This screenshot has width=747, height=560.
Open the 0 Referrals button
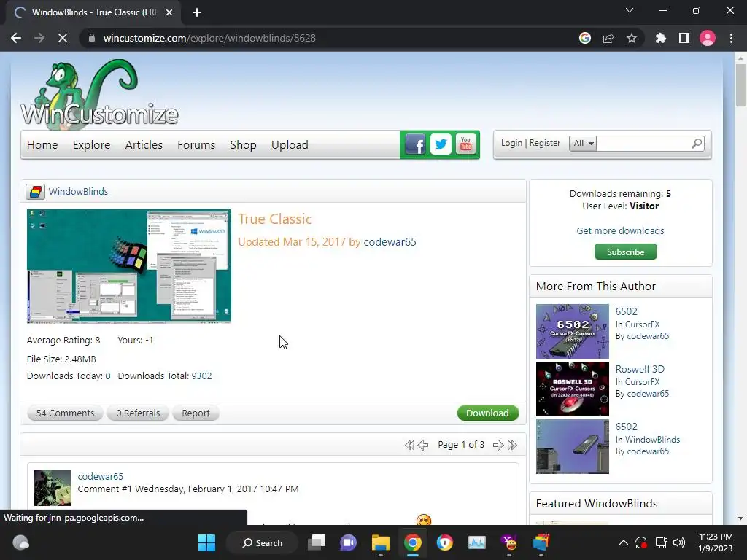coord(138,413)
